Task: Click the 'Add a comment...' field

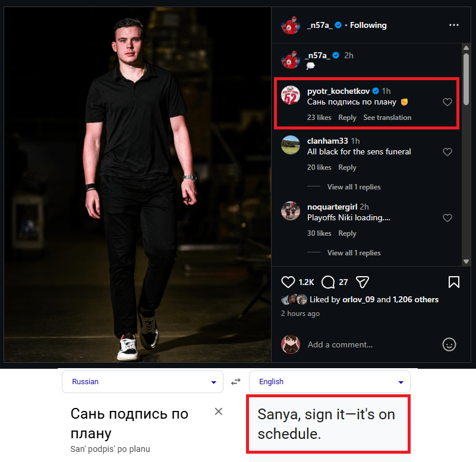Action: point(368,344)
